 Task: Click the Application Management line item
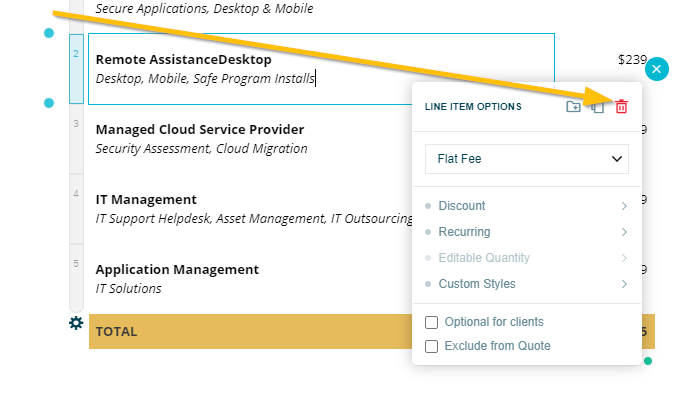coord(177,270)
